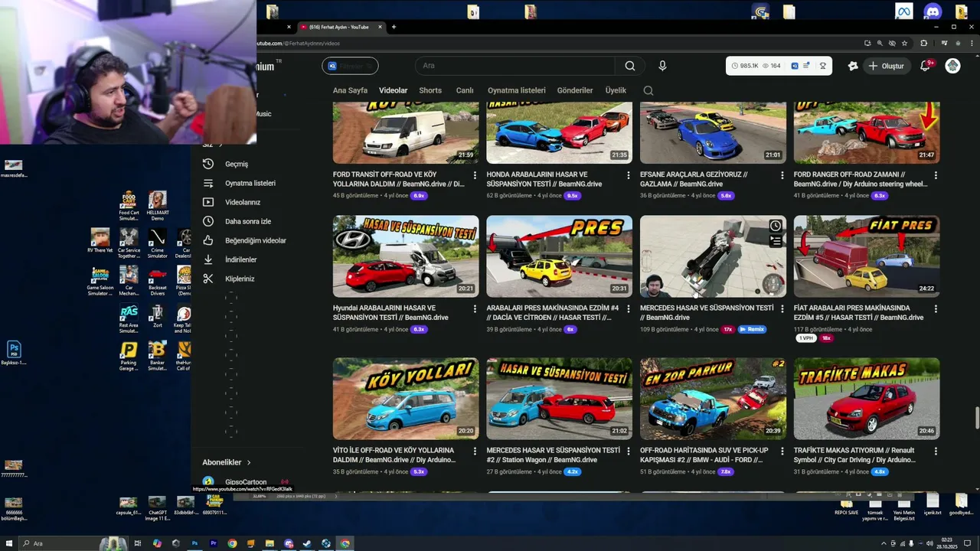
Task: Click the Oluştur create button
Action: (886, 66)
